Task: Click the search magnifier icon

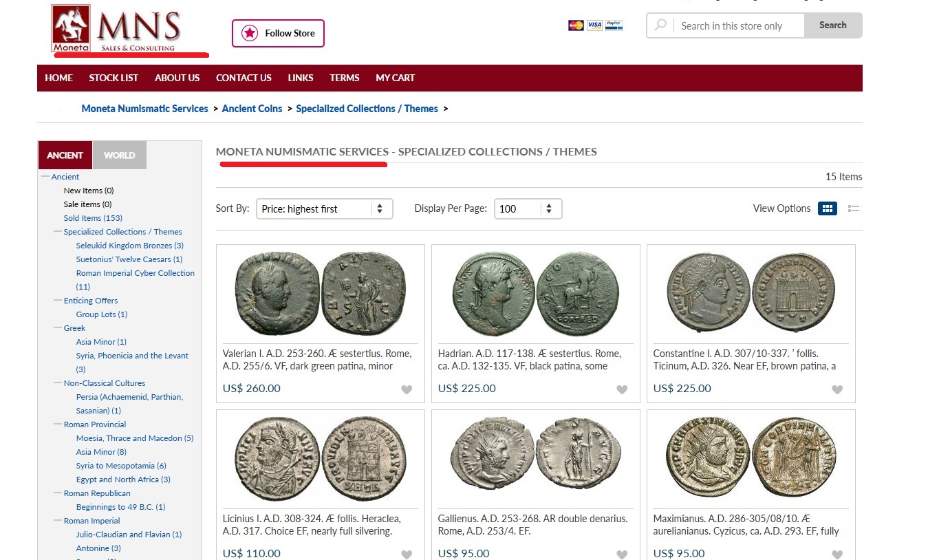Action: click(x=660, y=25)
